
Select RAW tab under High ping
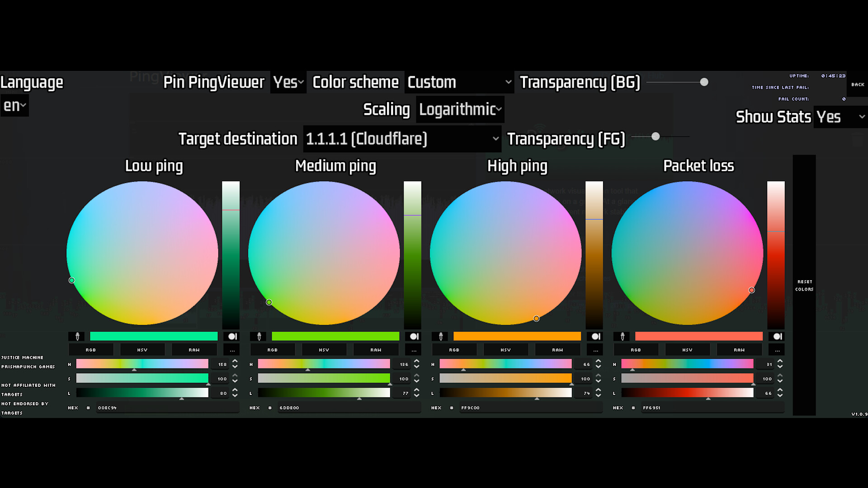(557, 350)
